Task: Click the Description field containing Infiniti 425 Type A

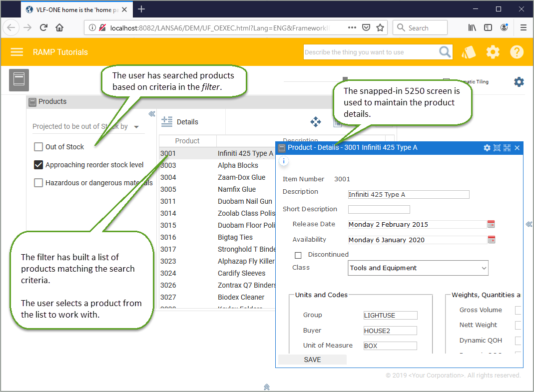Action: (409, 194)
